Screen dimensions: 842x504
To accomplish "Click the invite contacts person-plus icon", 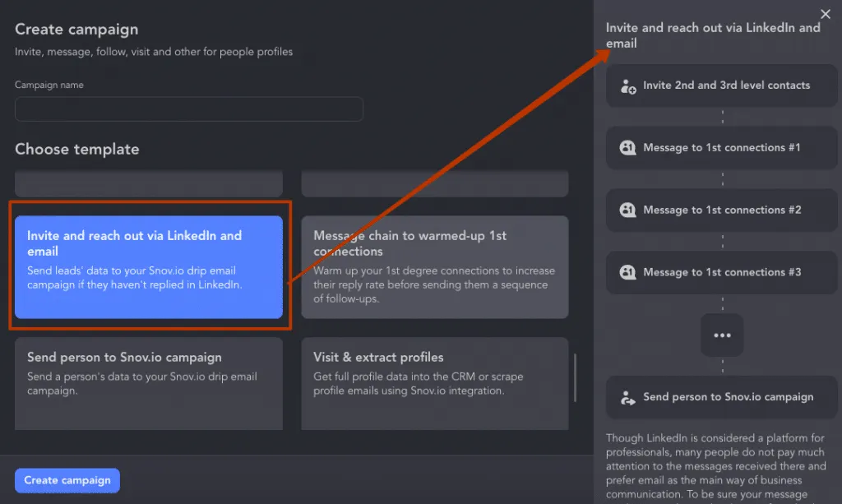I will point(627,86).
